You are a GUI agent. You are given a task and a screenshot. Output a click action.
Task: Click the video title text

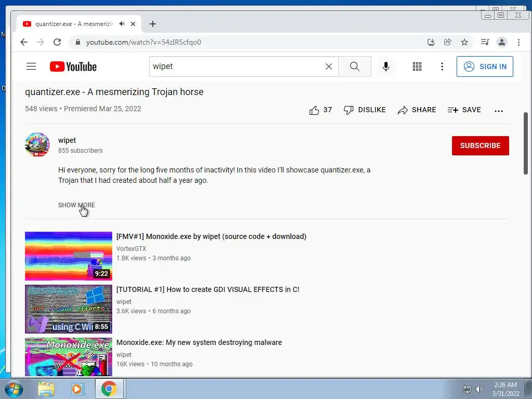pos(114,92)
